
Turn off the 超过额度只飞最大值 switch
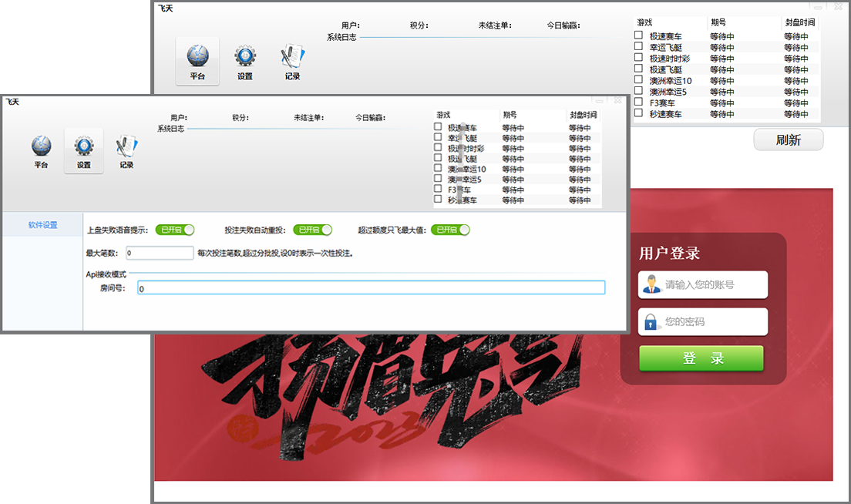[450, 230]
